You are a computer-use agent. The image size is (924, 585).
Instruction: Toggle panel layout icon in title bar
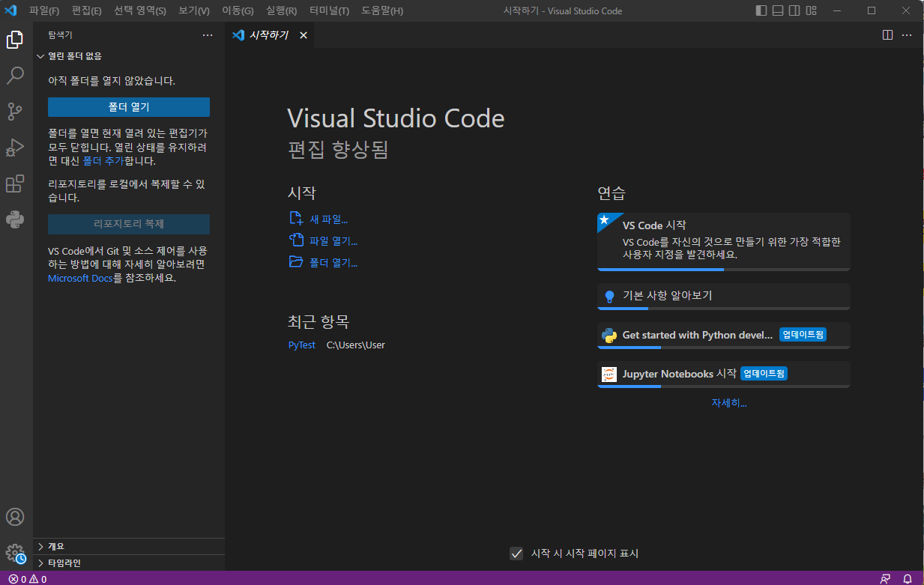tap(779, 10)
